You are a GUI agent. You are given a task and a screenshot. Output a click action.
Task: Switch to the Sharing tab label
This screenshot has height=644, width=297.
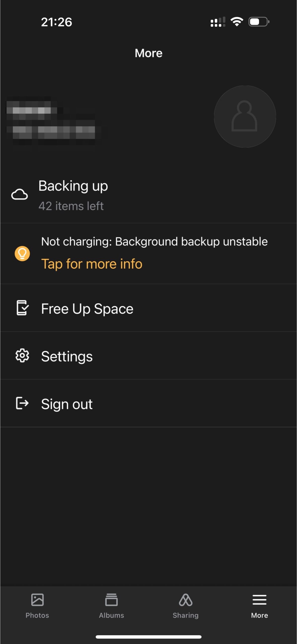point(185,615)
